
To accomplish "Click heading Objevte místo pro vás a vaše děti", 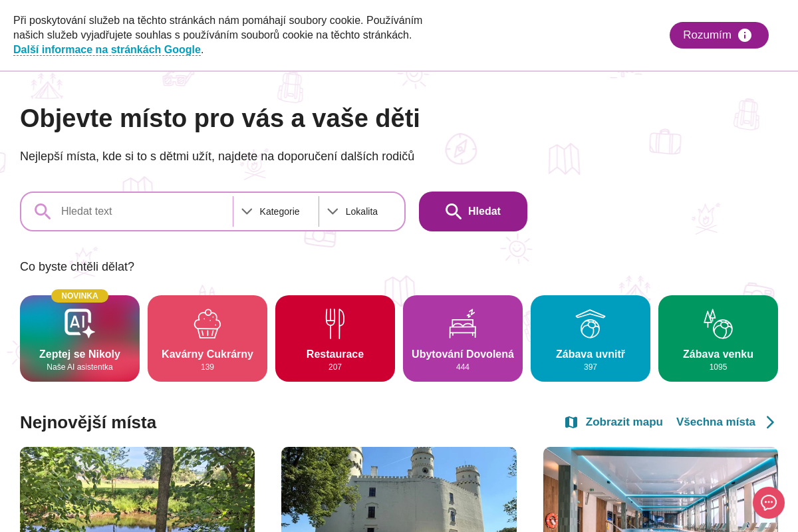I will point(220,118).
